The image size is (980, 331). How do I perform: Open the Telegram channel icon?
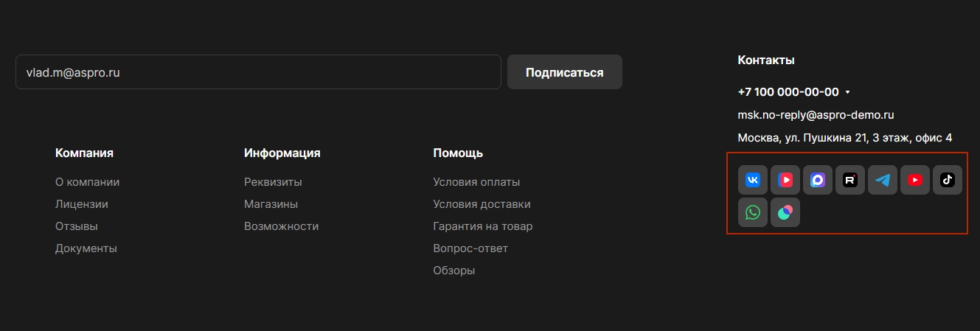[883, 180]
